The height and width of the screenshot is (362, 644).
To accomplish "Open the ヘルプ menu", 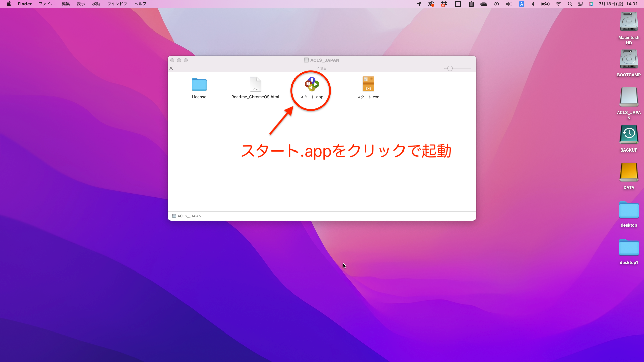I will tap(140, 4).
